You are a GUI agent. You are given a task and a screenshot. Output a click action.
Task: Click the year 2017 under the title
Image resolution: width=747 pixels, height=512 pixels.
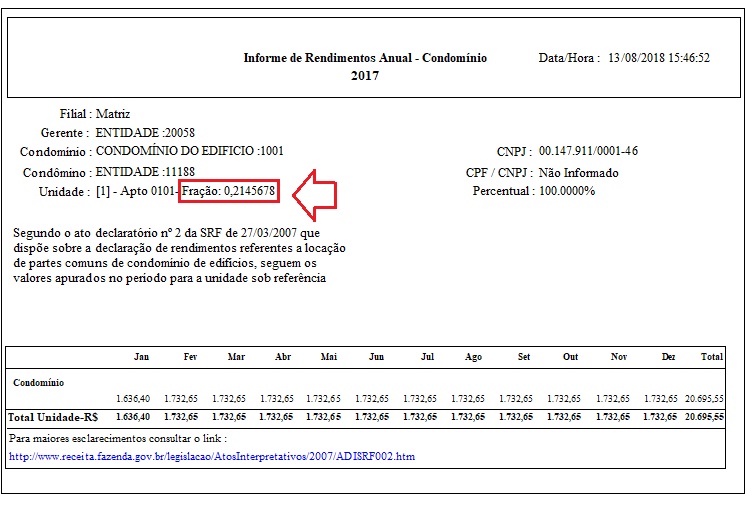[365, 75]
